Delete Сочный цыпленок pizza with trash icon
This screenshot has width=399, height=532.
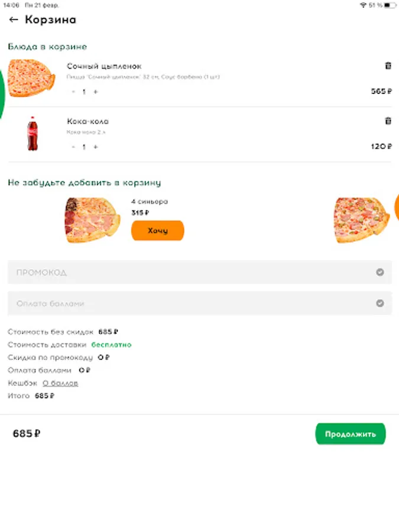[388, 66]
